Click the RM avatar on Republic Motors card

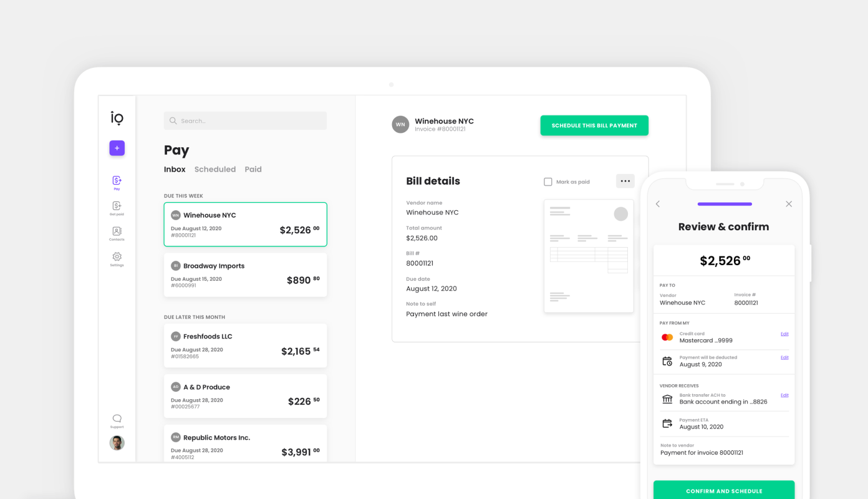175,437
